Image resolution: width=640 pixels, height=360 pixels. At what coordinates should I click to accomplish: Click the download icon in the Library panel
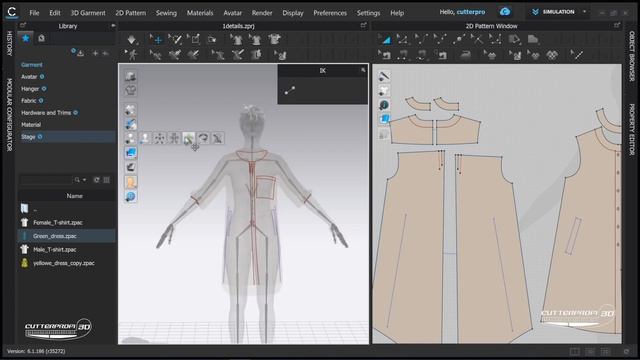(80, 53)
